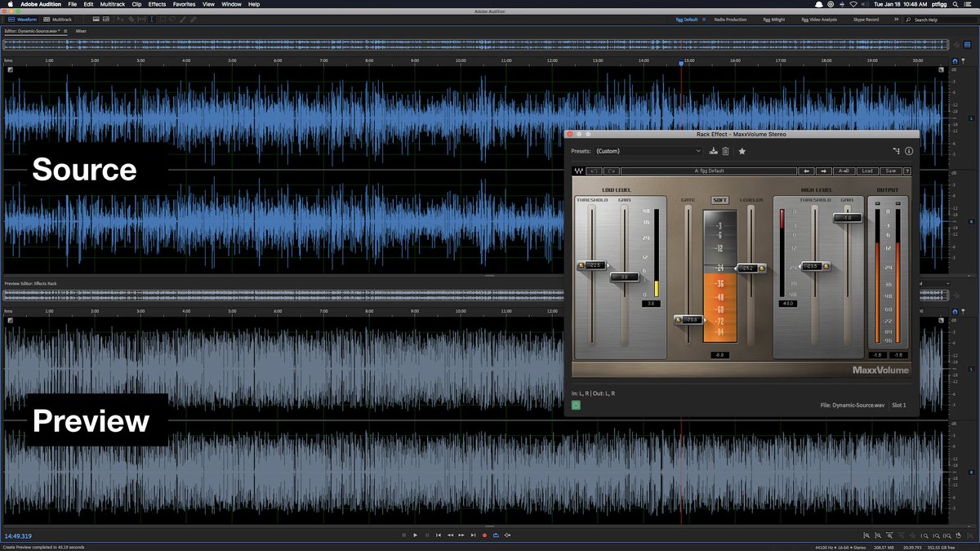
Task: Show the spectral frequency display
Action: [96, 20]
